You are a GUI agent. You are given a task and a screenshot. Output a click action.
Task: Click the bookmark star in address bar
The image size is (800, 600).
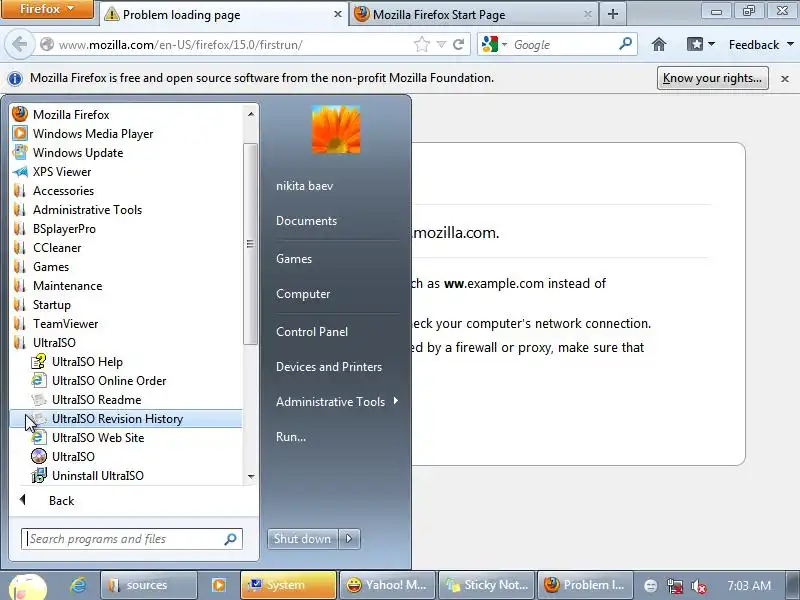click(421, 44)
